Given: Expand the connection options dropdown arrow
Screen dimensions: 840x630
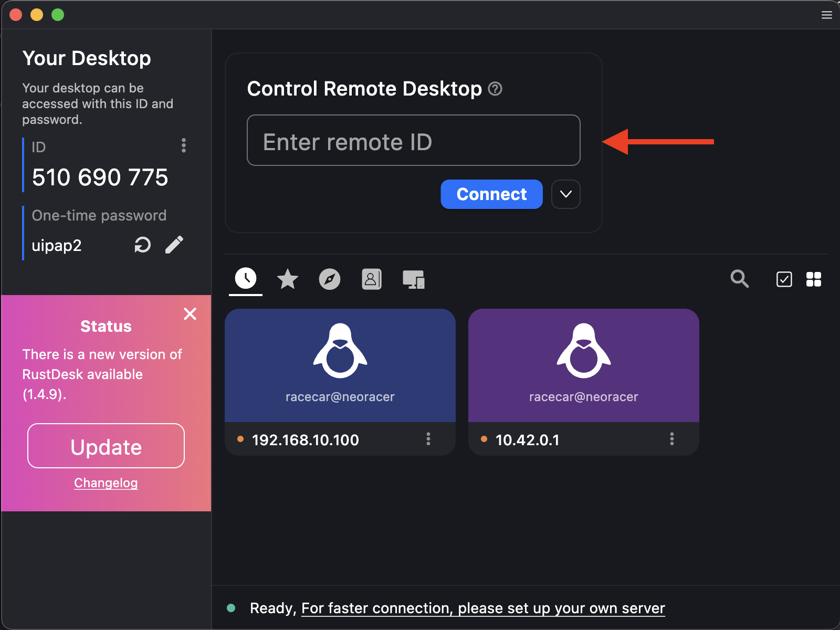Looking at the screenshot, I should [566, 194].
